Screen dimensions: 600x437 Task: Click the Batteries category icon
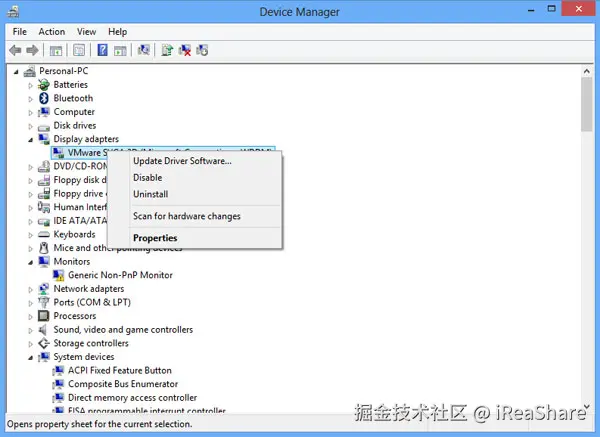point(44,85)
